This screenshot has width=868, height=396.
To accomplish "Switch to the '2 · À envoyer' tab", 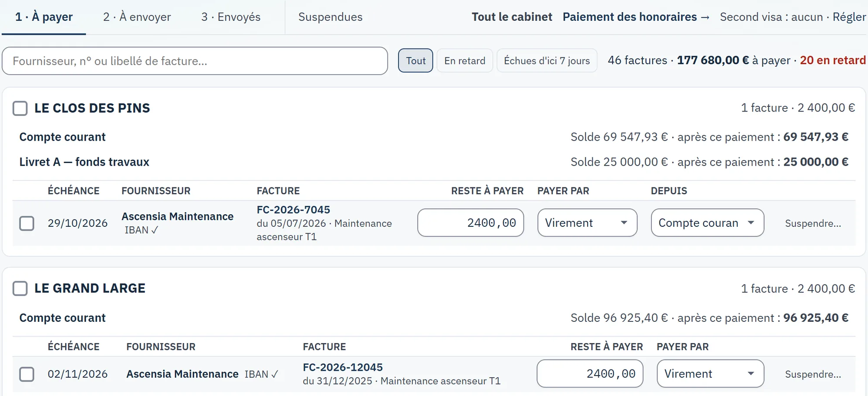I will click(137, 17).
